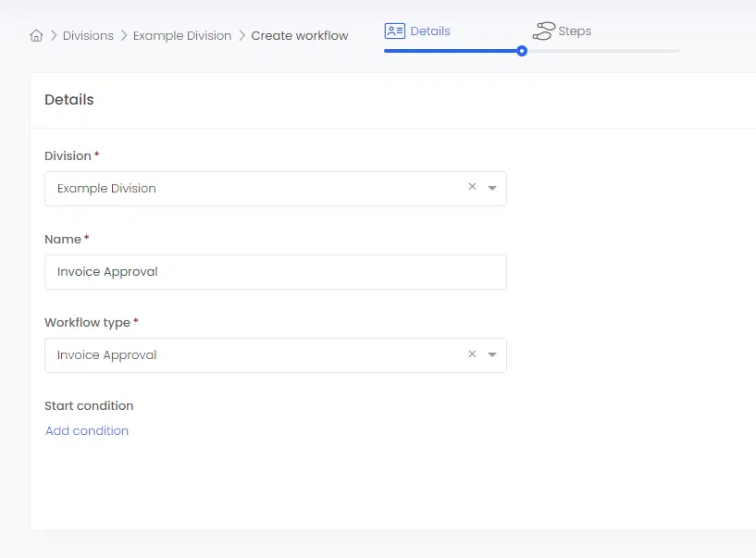Focus the Name input field

click(x=276, y=272)
